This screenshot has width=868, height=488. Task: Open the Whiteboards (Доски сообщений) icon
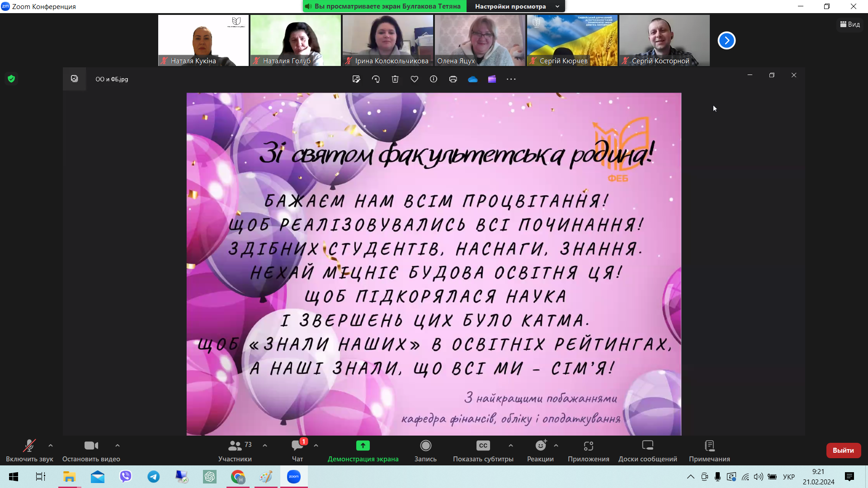coord(647,446)
